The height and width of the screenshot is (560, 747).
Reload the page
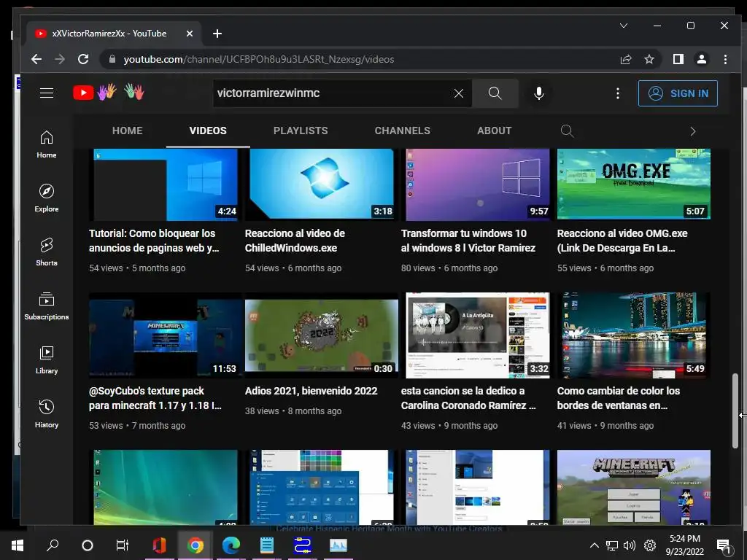83,59
